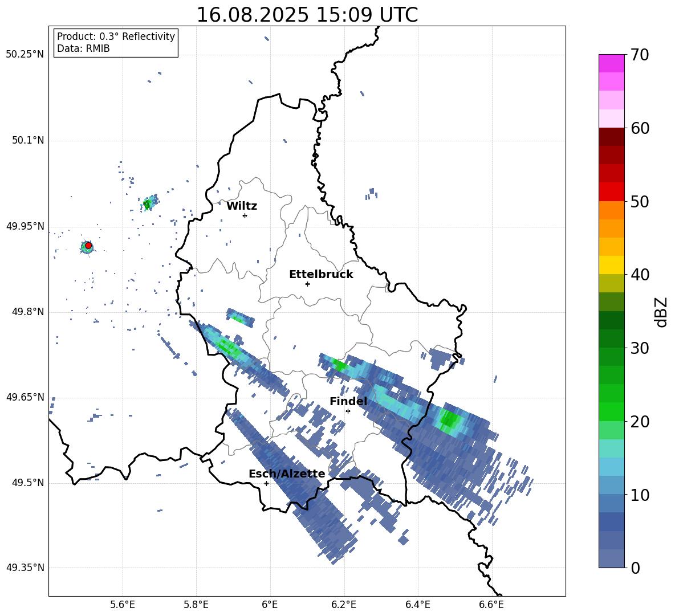Click the Esch/Alzette city label
The width and height of the screenshot is (675, 616).
(287, 474)
